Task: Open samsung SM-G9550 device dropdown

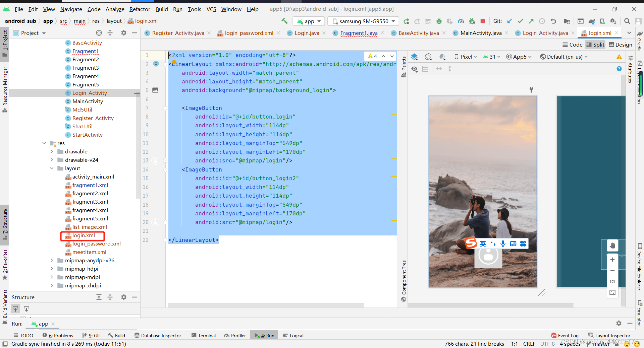Action: (x=364, y=21)
